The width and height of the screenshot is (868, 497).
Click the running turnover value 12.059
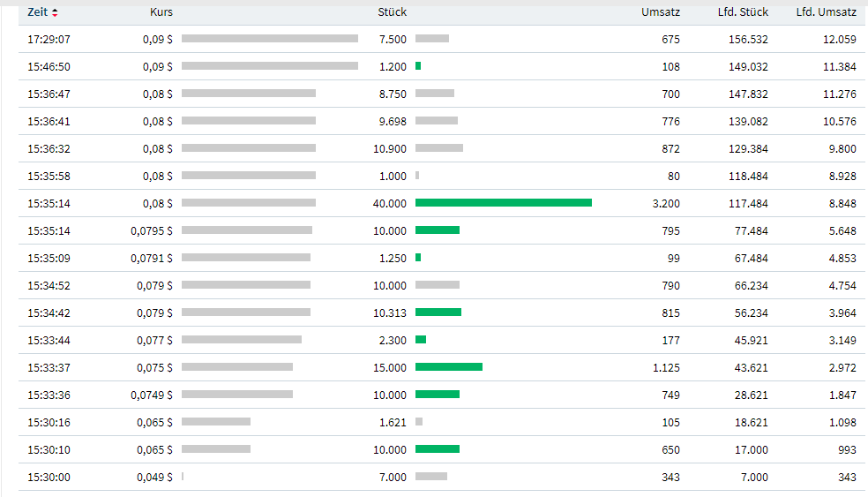(x=840, y=40)
